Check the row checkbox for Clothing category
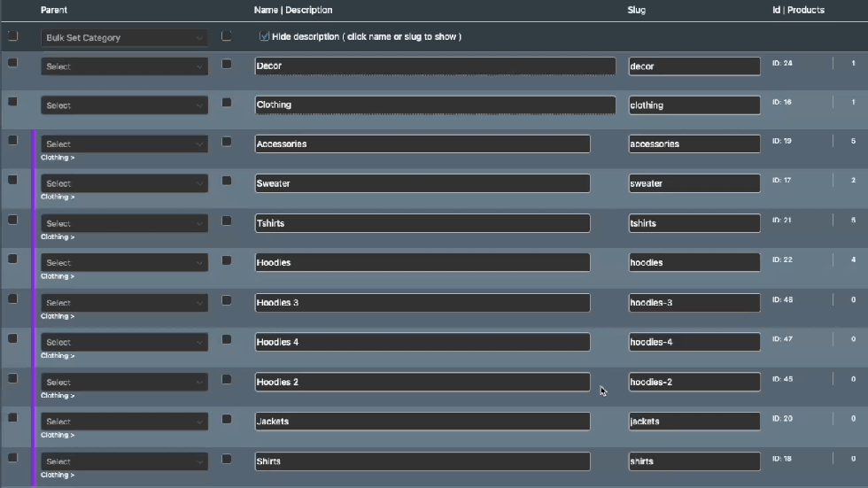The width and height of the screenshot is (868, 488). tap(12, 102)
